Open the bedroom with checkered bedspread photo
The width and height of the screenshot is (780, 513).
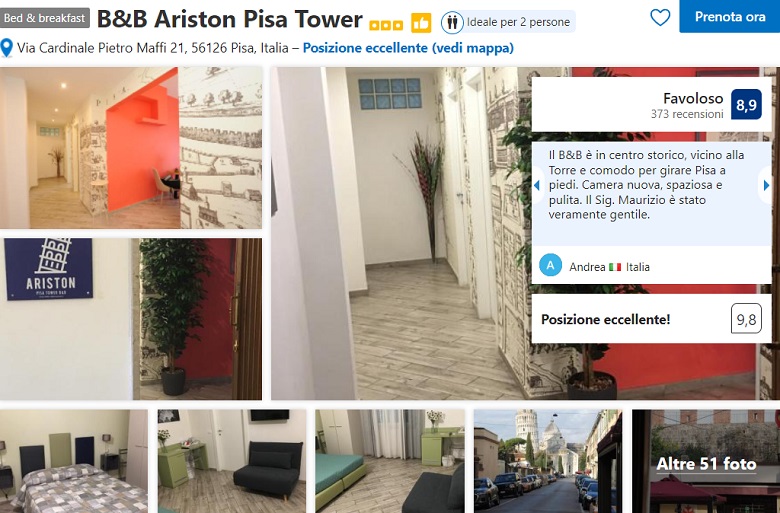[x=74, y=461]
